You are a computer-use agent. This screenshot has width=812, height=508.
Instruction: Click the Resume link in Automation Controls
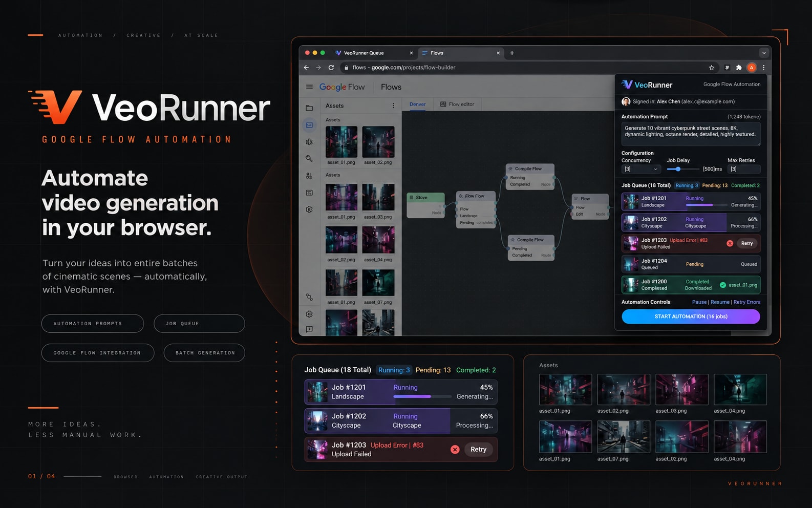tap(720, 302)
